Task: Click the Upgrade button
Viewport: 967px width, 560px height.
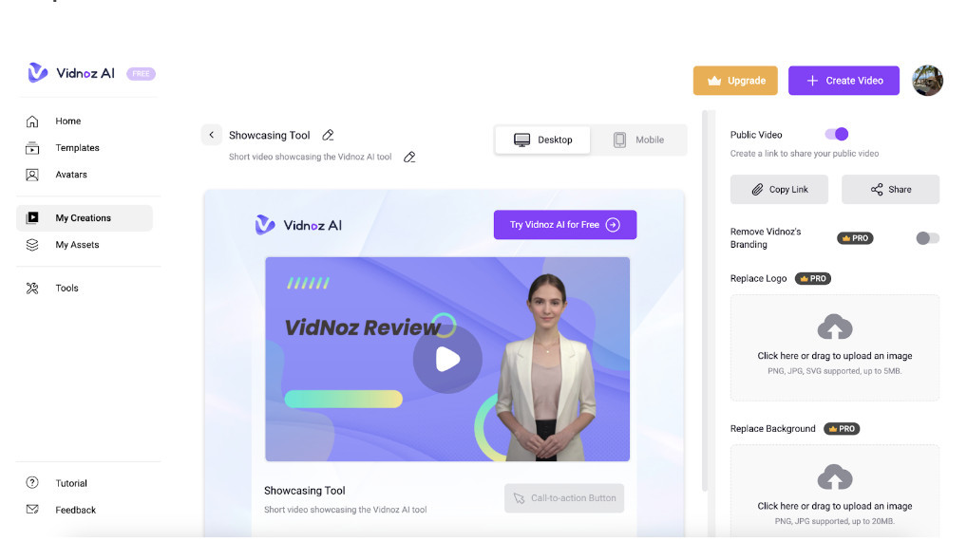Action: [x=735, y=81]
